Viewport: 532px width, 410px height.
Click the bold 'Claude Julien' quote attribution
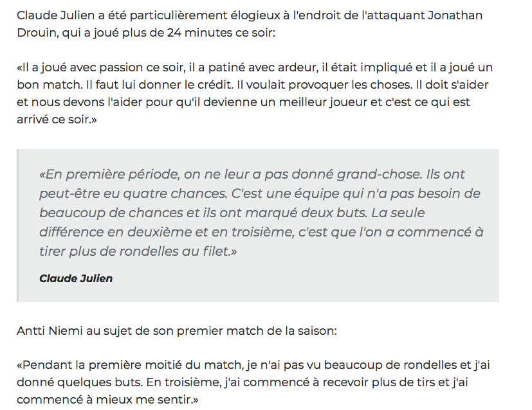pyautogui.click(x=76, y=278)
